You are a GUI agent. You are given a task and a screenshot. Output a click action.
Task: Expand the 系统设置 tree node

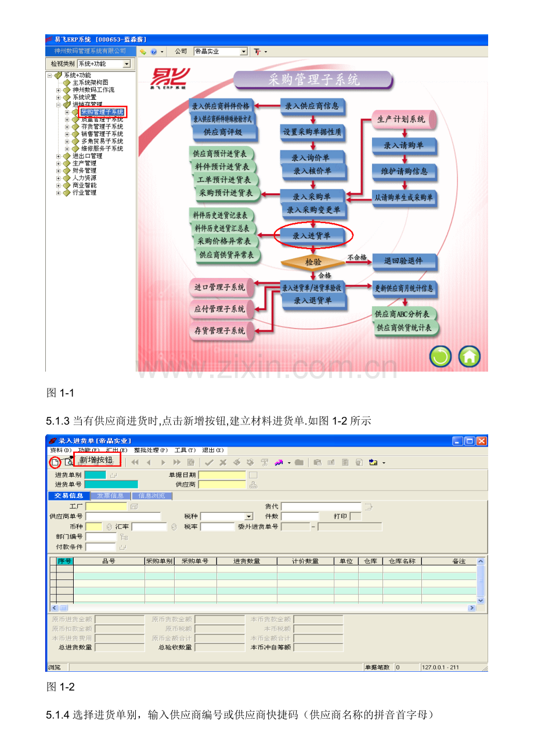(59, 97)
